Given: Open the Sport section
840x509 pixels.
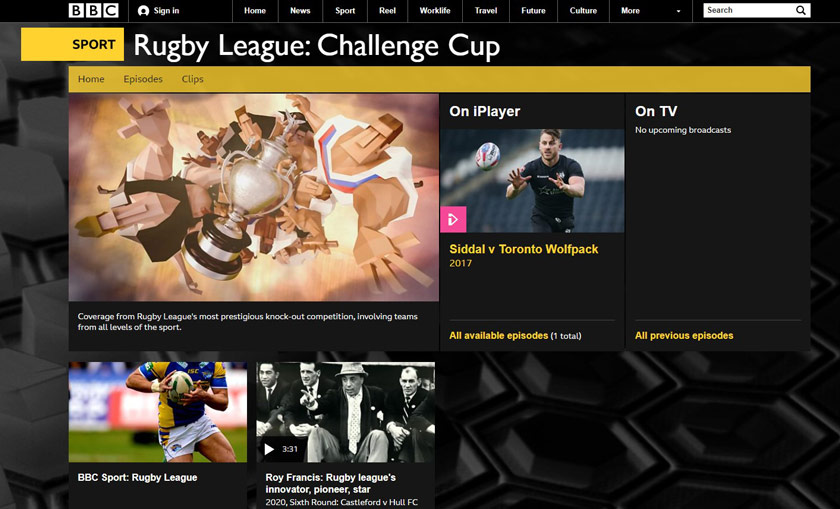Looking at the screenshot, I should point(345,11).
